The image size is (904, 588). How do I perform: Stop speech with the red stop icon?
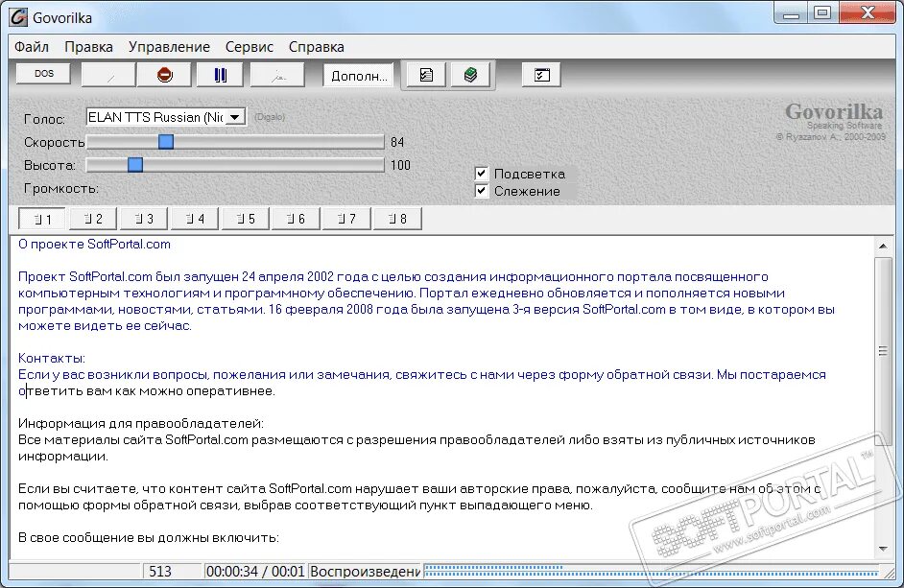[164, 75]
